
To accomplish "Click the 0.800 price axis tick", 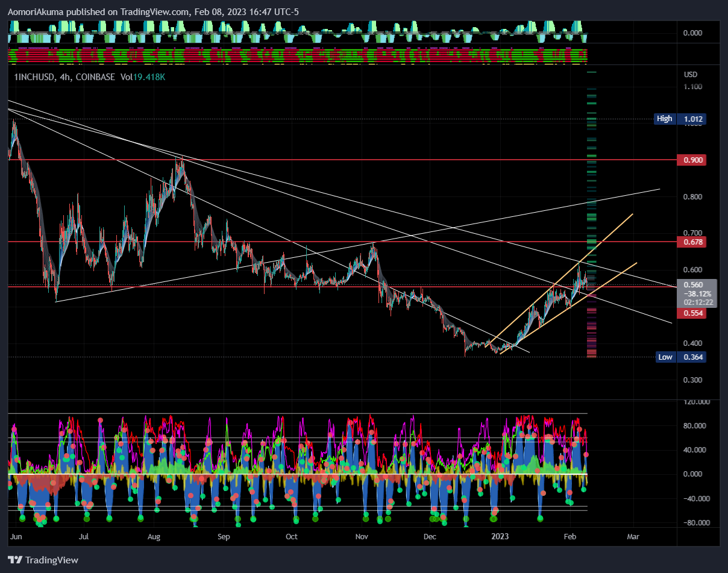I will click(693, 197).
